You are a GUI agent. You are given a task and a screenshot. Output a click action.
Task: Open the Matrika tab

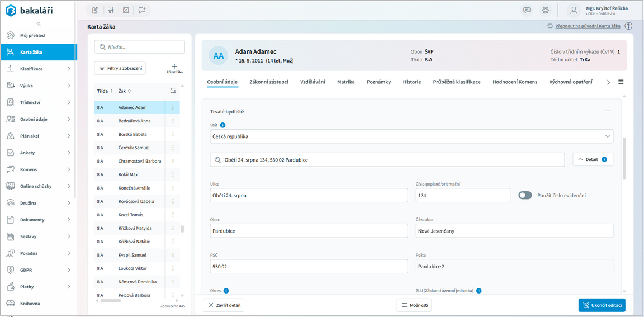coord(345,82)
